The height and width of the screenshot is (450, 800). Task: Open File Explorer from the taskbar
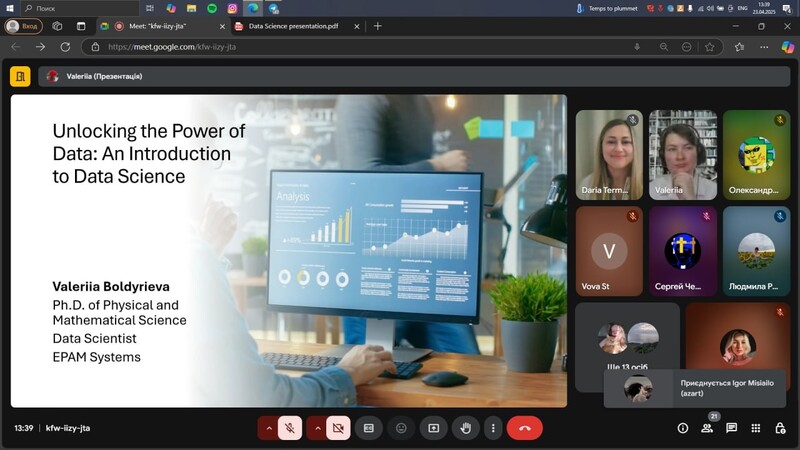point(191,8)
